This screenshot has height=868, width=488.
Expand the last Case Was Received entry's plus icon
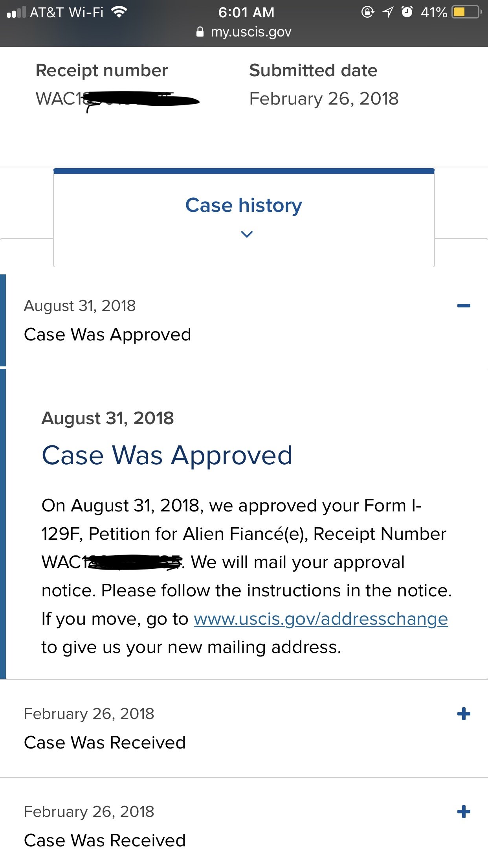pos(464,812)
